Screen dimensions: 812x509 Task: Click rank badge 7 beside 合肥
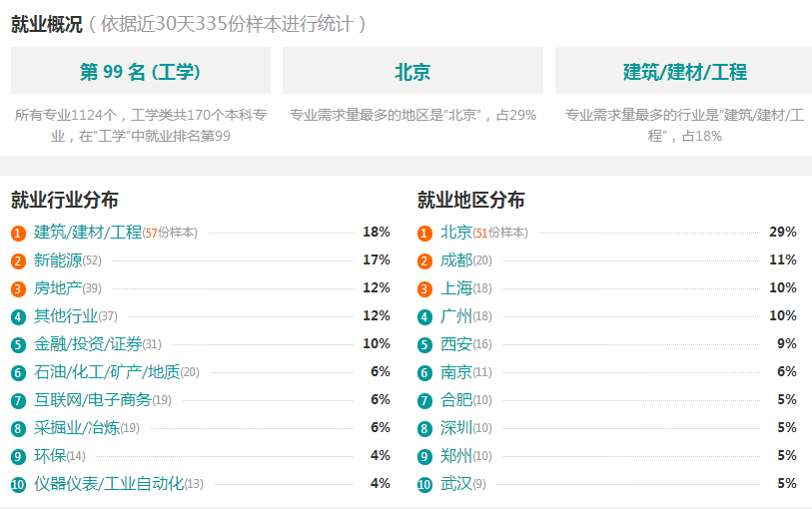pyautogui.click(x=424, y=401)
